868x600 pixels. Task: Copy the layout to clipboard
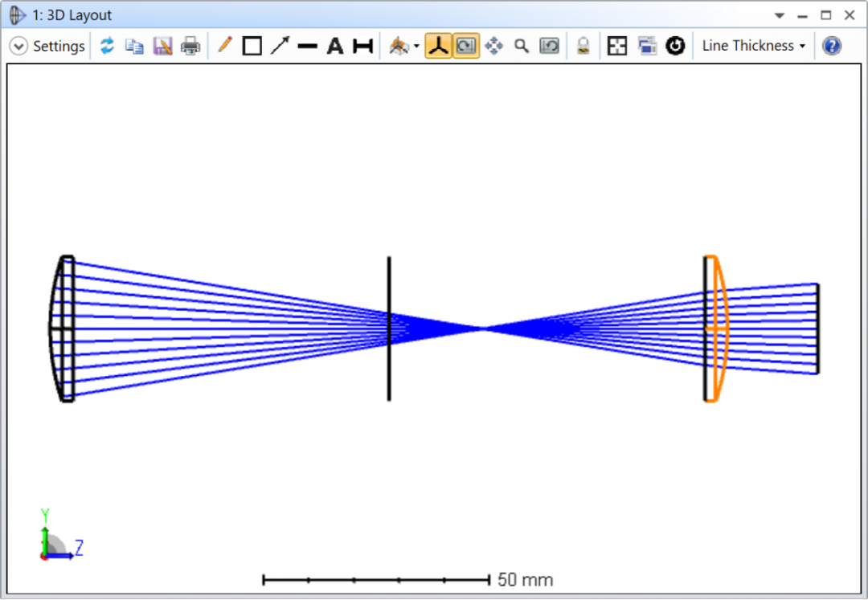(135, 46)
